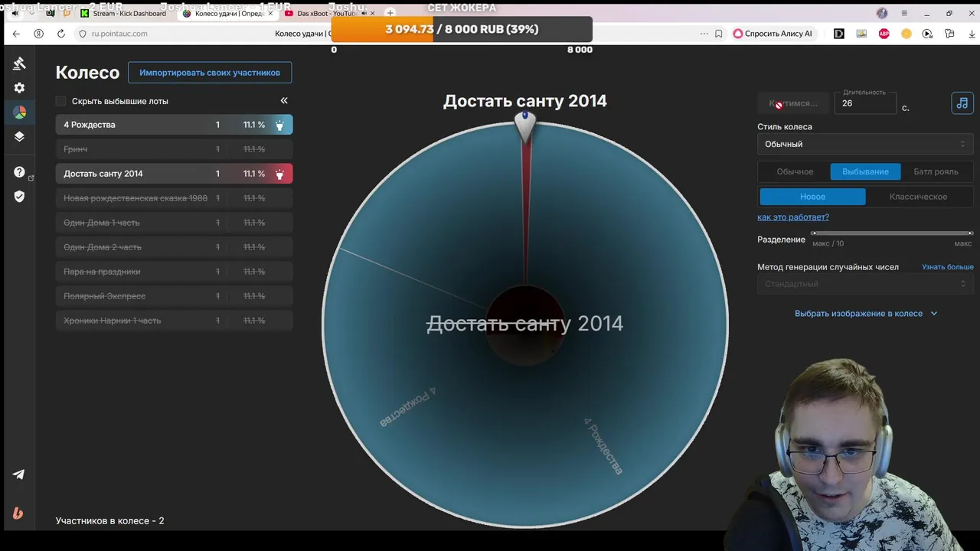Select the Выбывание wheel mode

click(x=865, y=171)
